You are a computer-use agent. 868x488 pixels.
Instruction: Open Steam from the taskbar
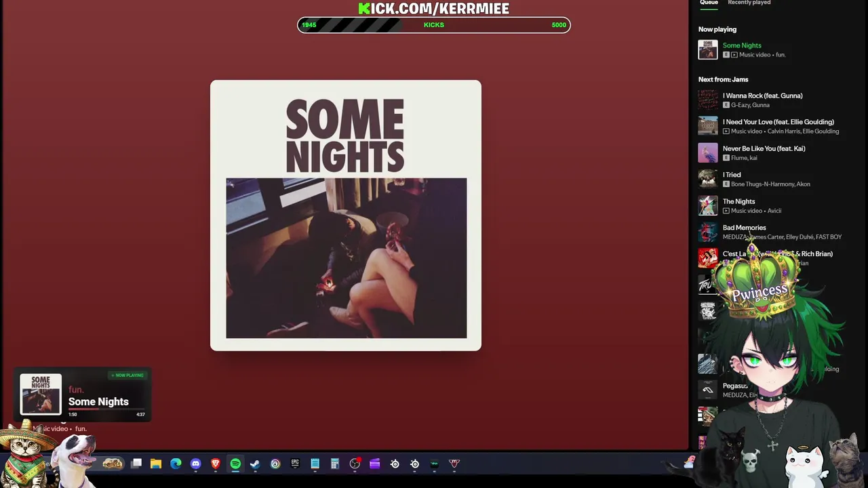coord(255,464)
